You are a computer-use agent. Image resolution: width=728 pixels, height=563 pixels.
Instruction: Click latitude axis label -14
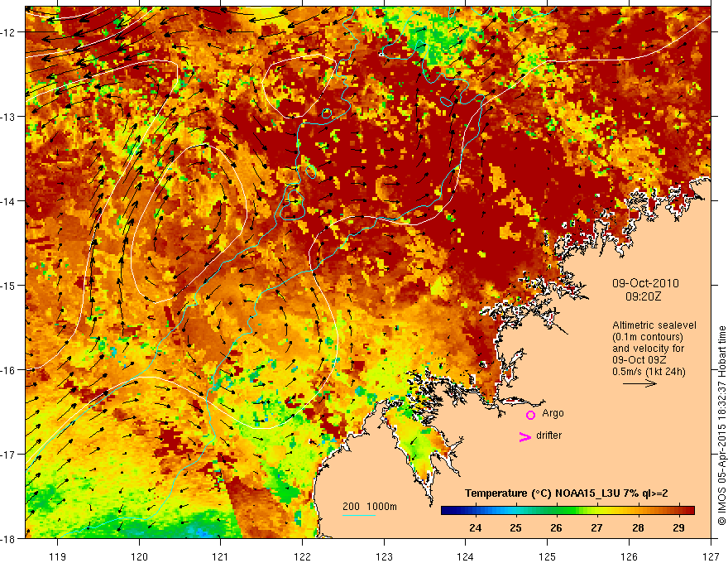(9, 201)
